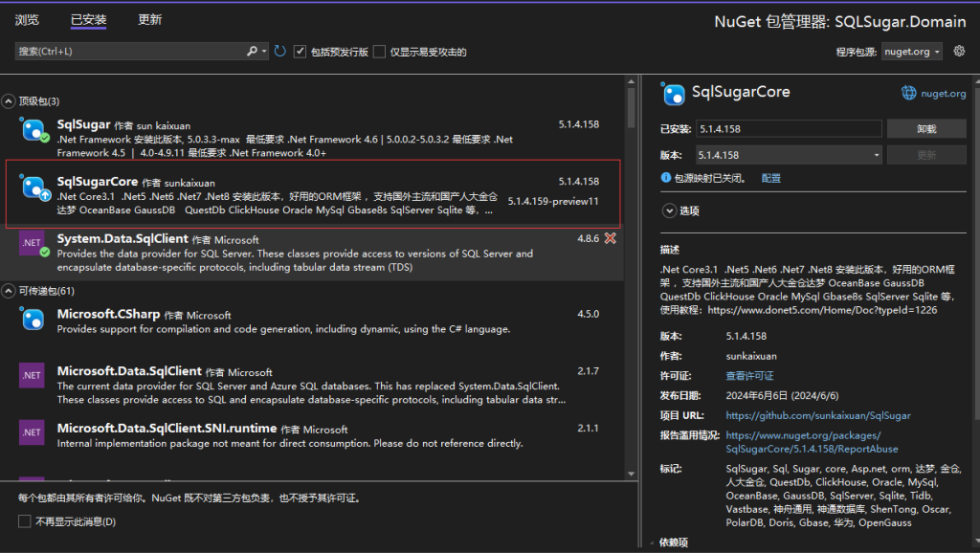Click the Microsoft.CSharp package icon

(x=31, y=319)
